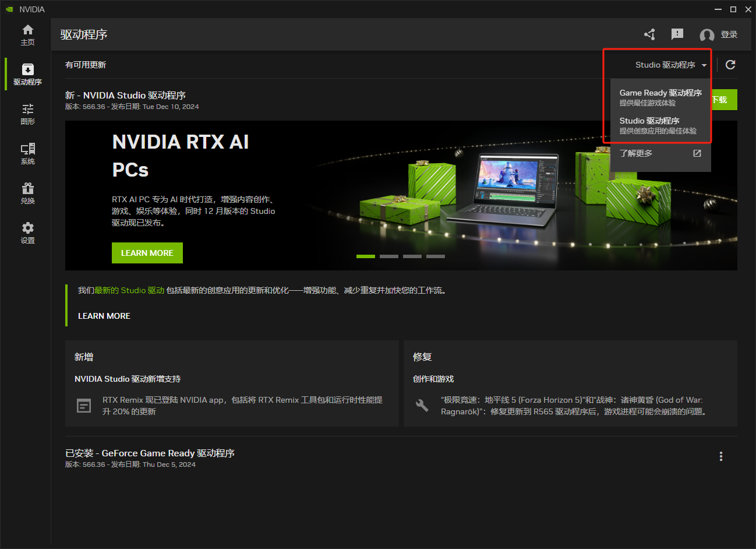The width and height of the screenshot is (756, 549).
Task: Refresh the driver update list
Action: point(730,65)
